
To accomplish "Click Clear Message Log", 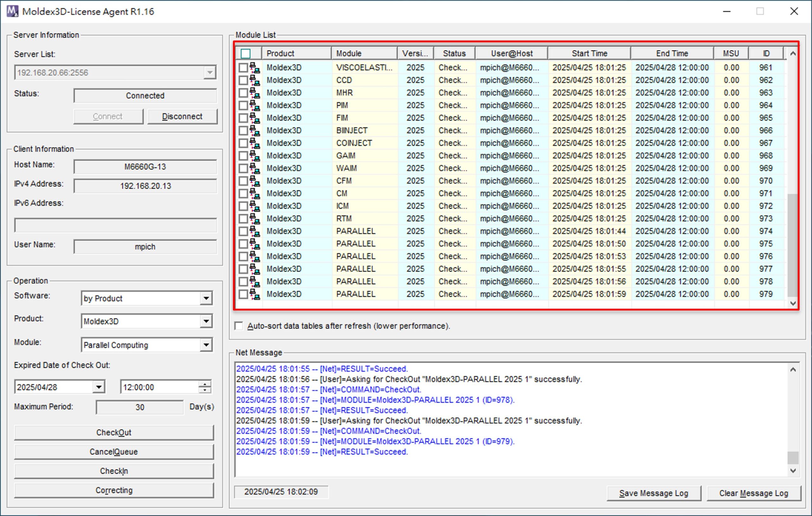I will [754, 493].
